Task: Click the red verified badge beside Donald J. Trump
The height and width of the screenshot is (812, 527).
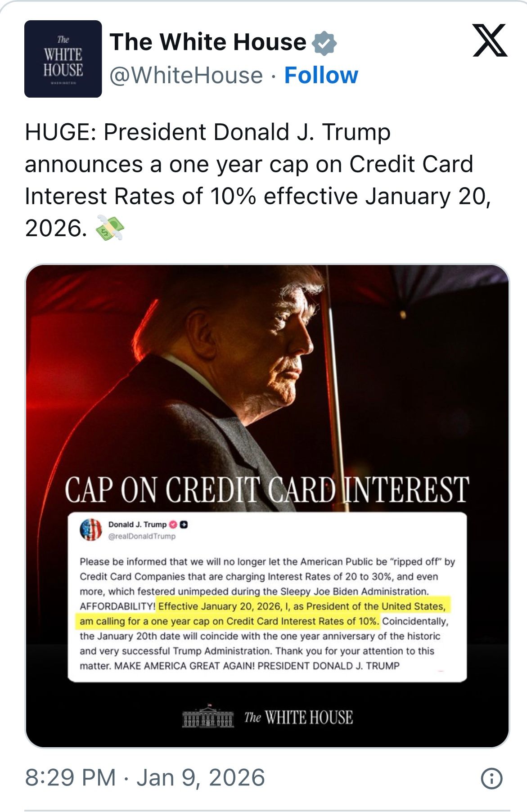Action: 174,525
